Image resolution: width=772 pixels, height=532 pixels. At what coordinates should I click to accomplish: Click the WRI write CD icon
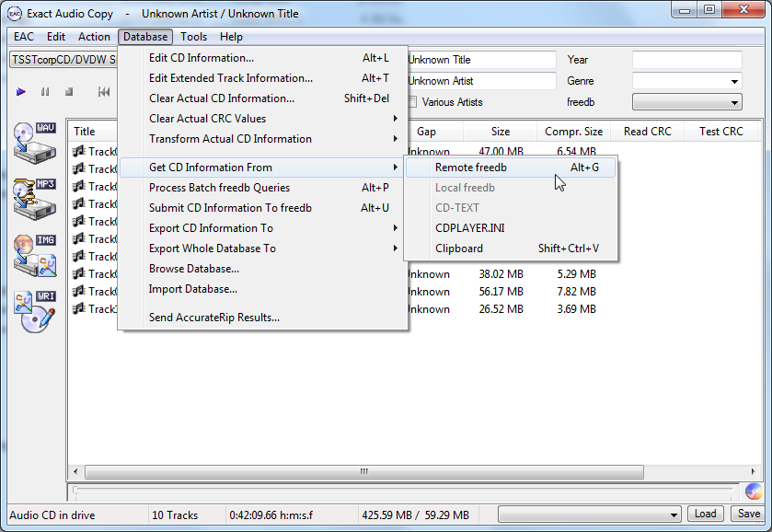click(34, 311)
